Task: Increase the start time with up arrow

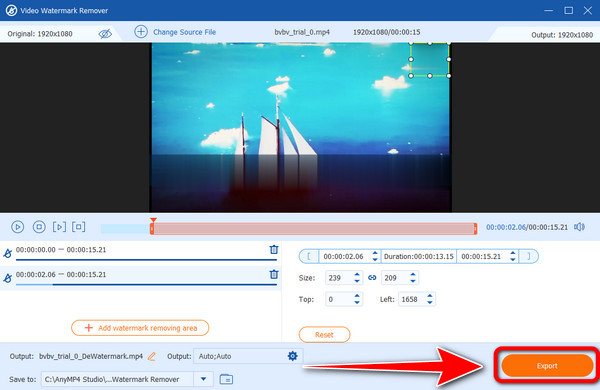Action: 375,253
